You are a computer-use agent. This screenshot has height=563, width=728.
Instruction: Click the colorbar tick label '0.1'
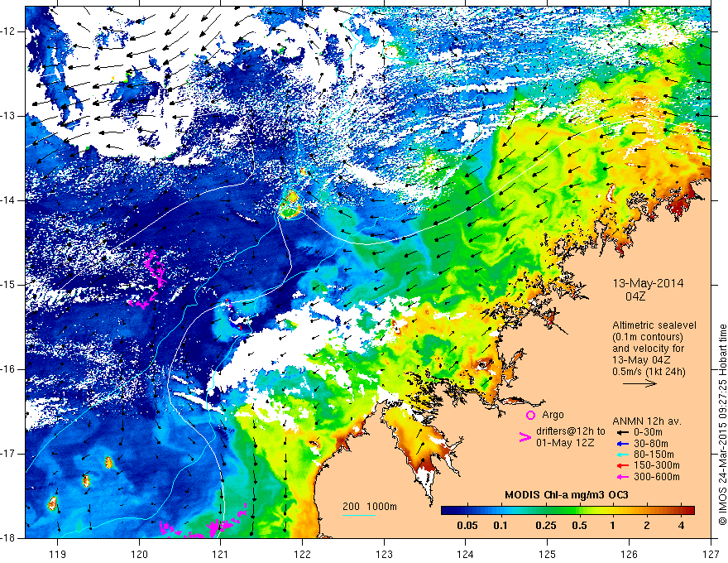tap(500, 526)
